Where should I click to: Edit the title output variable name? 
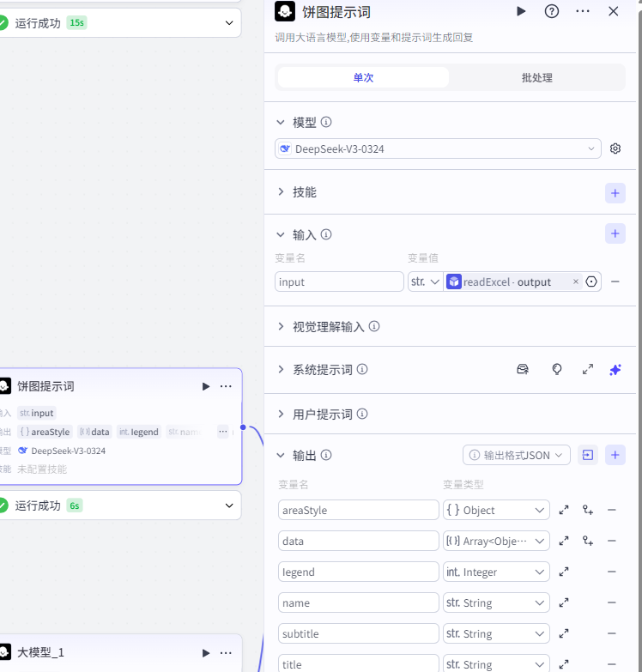pos(358,664)
